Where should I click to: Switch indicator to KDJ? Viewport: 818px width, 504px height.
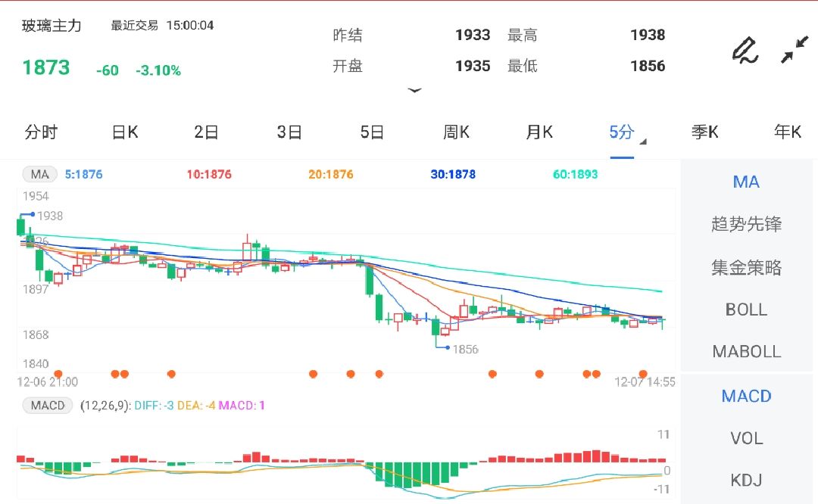click(745, 479)
